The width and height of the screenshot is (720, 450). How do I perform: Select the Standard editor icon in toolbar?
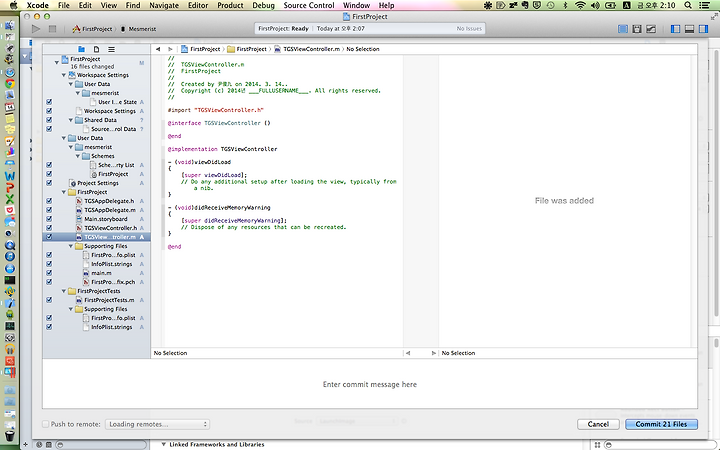(623, 29)
